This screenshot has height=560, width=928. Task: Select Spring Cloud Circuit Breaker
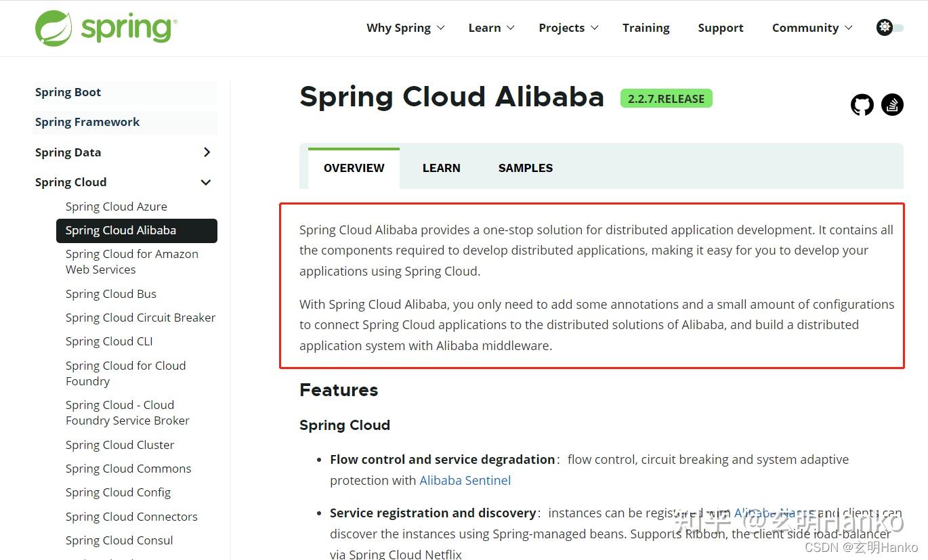[x=140, y=318]
